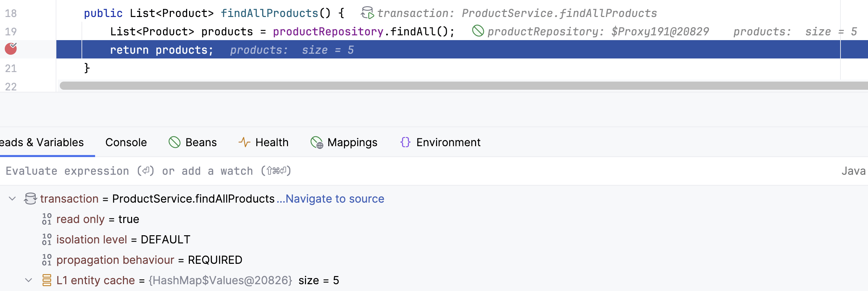
Task: Open the Java language selector
Action: point(853,171)
